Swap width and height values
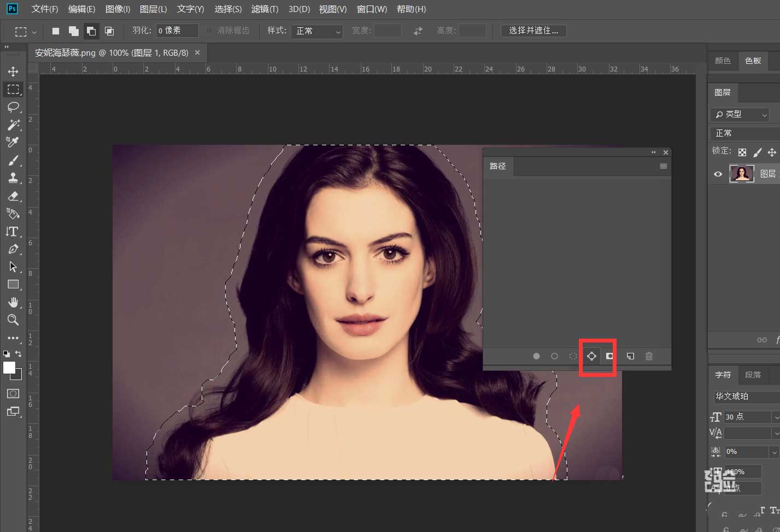This screenshot has width=780, height=532. (418, 31)
